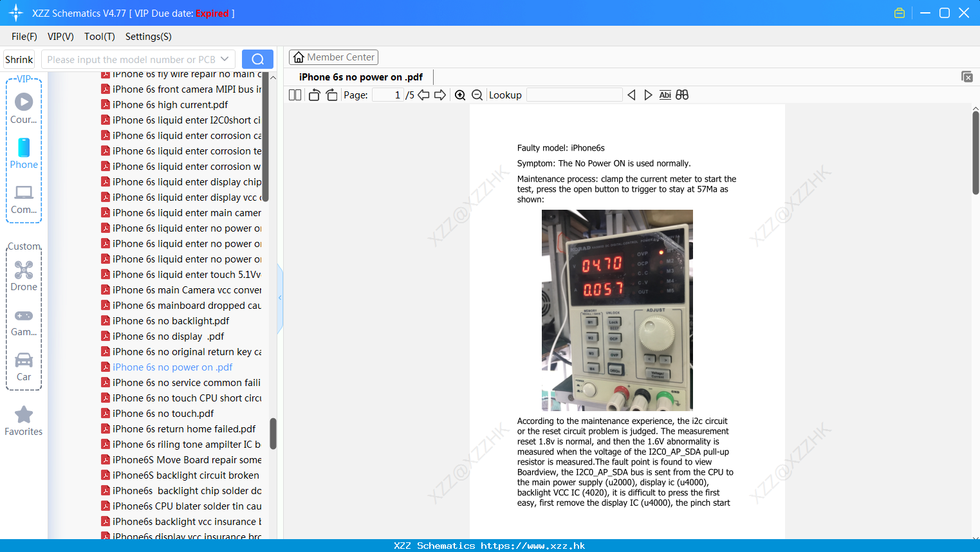The width and height of the screenshot is (980, 552).
Task: Open iPhone 6s return home failed.pdf
Action: 178,429
